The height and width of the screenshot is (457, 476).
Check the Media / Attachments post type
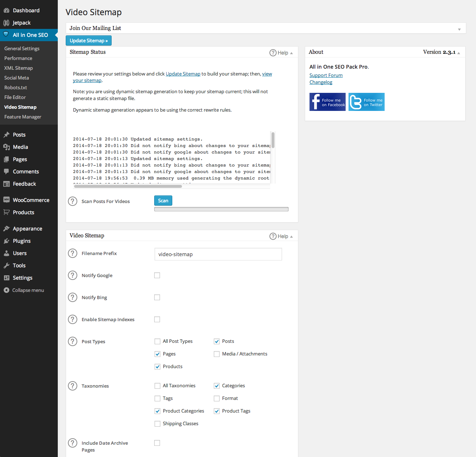click(217, 354)
